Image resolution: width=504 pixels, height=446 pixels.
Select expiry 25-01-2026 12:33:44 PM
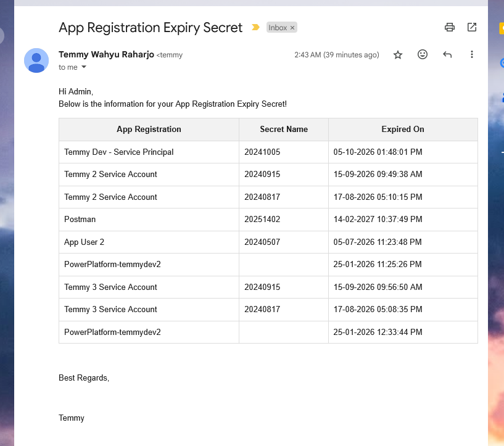pyautogui.click(x=378, y=332)
